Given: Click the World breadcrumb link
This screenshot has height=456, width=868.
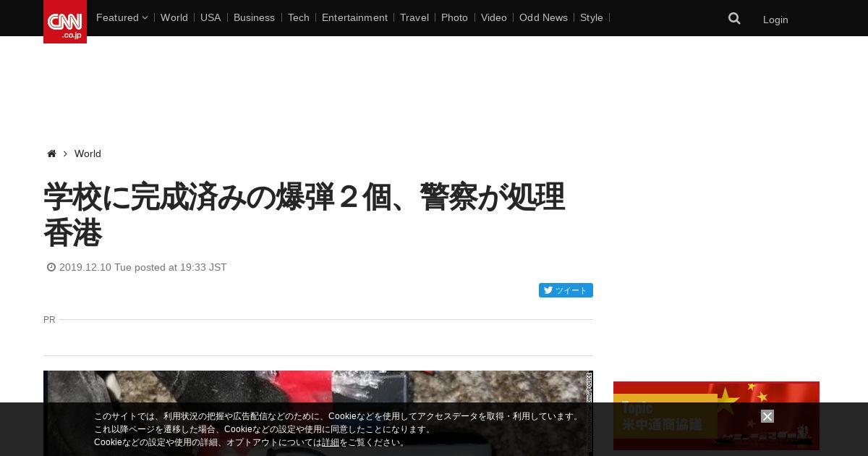Looking at the screenshot, I should (88, 153).
